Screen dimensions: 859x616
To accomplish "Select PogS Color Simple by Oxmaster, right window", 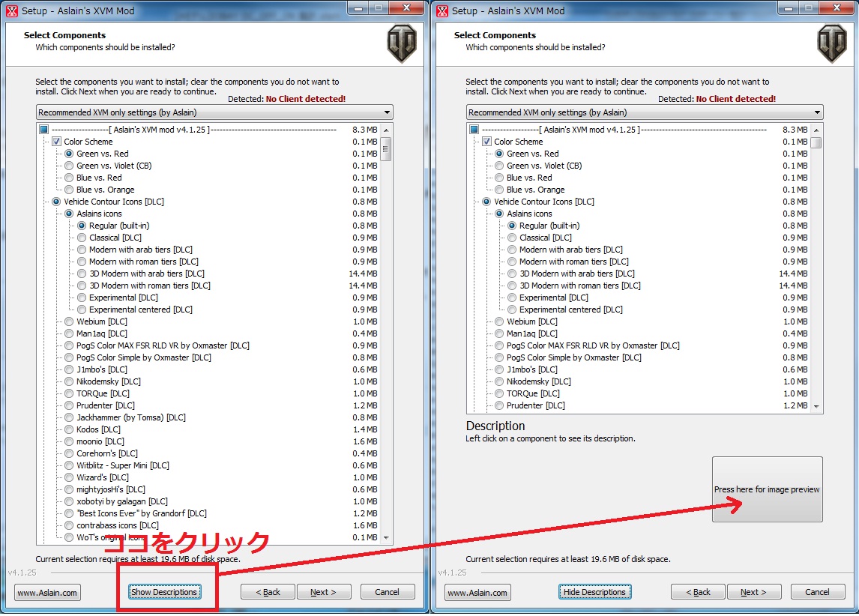I will pyautogui.click(x=499, y=357).
